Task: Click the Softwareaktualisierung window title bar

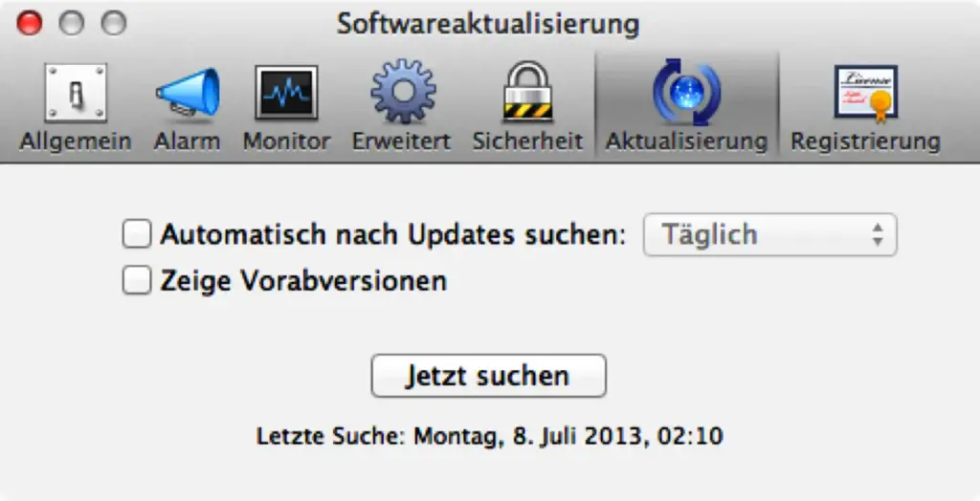Action: (488, 25)
